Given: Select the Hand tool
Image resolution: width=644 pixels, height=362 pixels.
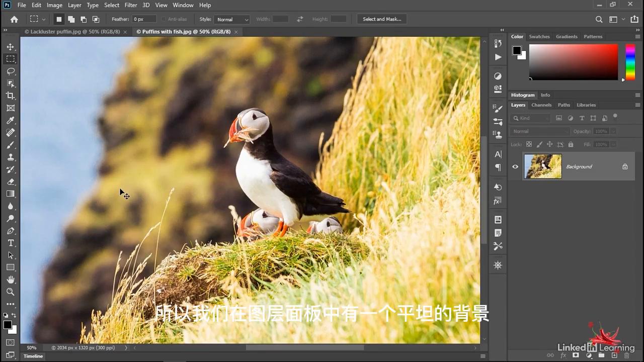Looking at the screenshot, I should pyautogui.click(x=11, y=280).
